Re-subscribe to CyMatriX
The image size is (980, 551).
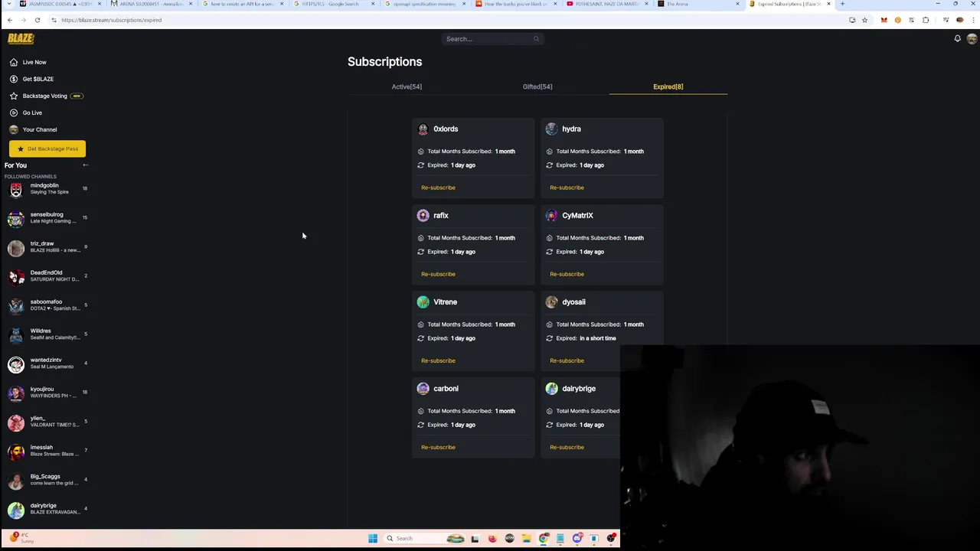pyautogui.click(x=567, y=274)
